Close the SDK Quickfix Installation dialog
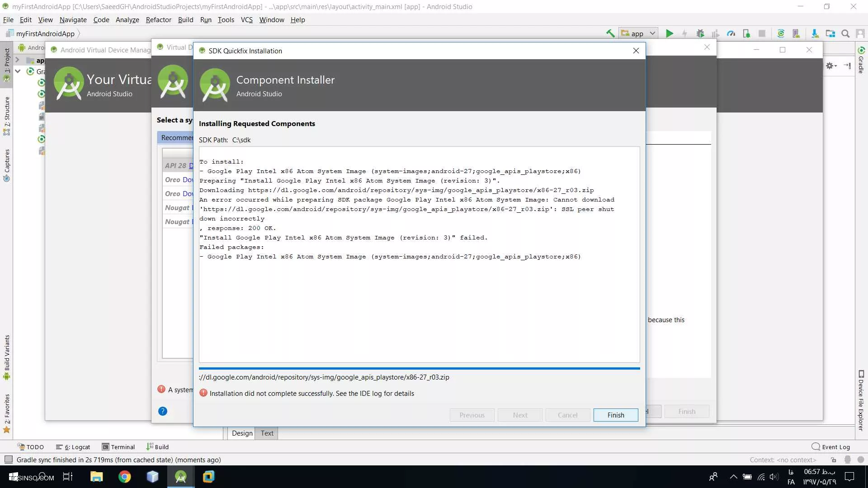The width and height of the screenshot is (868, 488). coord(636,51)
